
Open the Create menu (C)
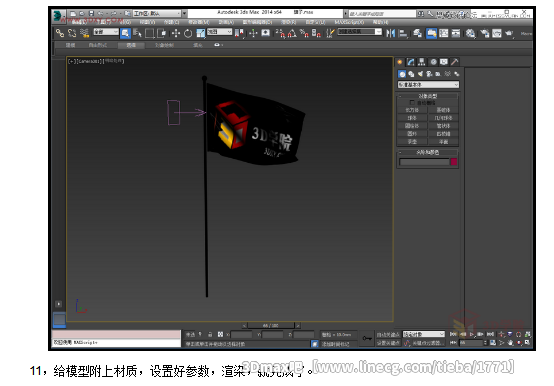pyautogui.click(x=171, y=22)
